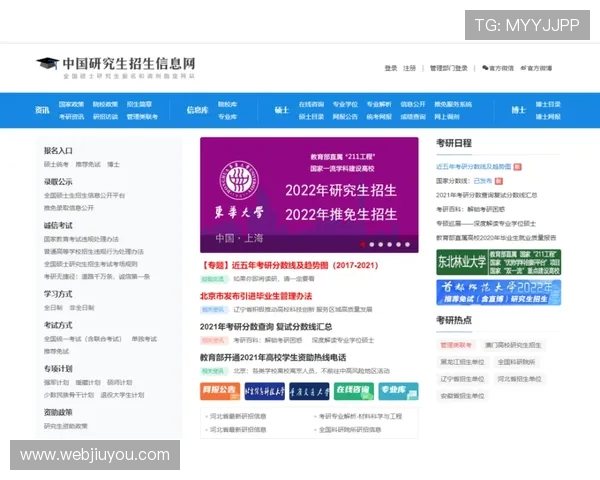Click the 登录 login link
Screen dimensions: 600x480
coord(391,68)
